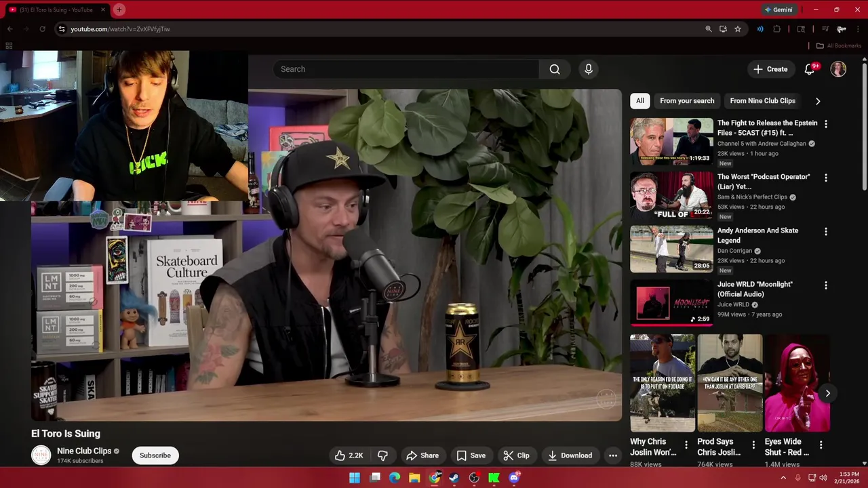Share the El Toro Is Suing video
The height and width of the screenshot is (488, 868).
pos(422,455)
